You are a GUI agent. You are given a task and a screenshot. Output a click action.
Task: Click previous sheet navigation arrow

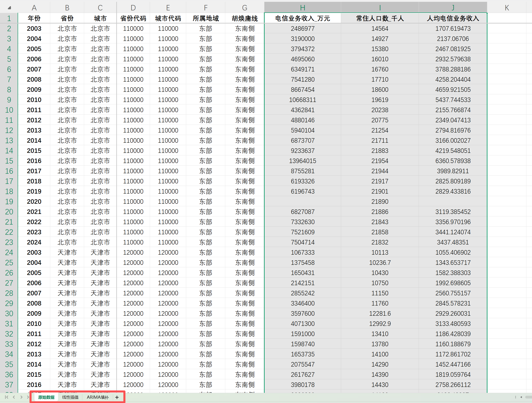click(x=14, y=397)
